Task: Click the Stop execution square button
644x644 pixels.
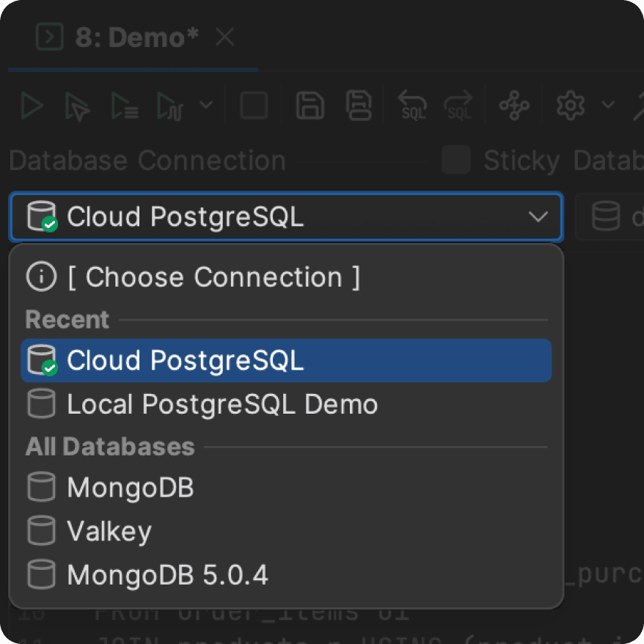Action: pos(254,106)
